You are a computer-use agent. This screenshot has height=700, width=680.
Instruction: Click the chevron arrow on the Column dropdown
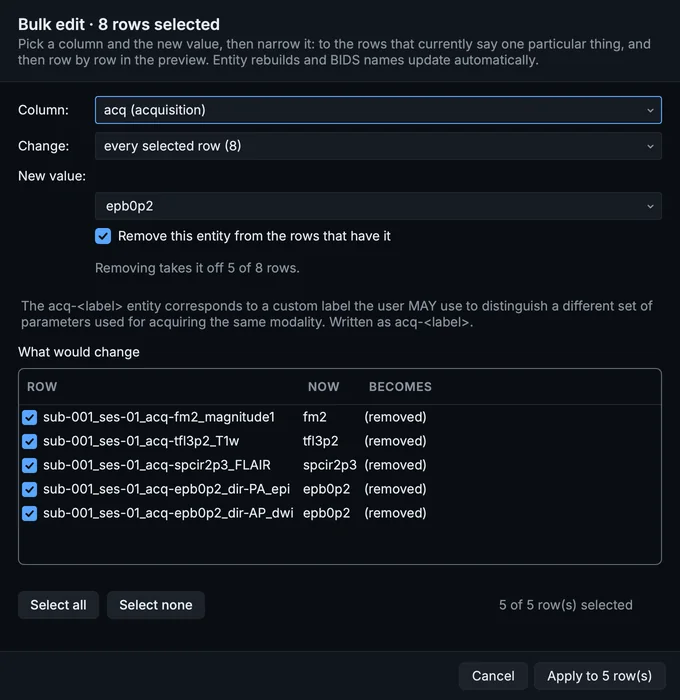point(650,110)
